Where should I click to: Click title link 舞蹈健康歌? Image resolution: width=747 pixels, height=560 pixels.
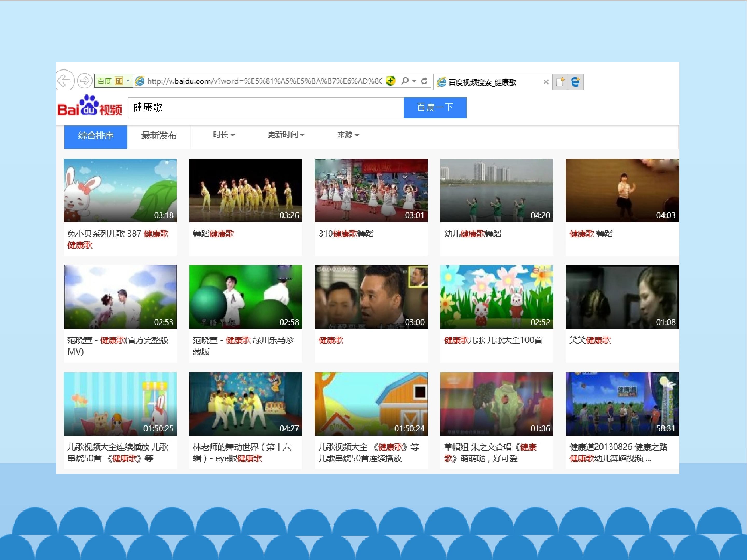coord(213,234)
